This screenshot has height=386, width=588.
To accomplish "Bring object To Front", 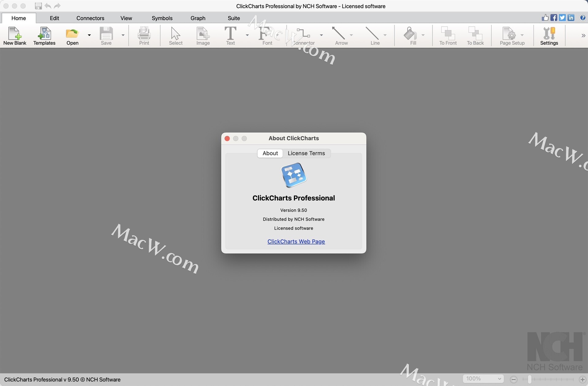I will pos(448,36).
